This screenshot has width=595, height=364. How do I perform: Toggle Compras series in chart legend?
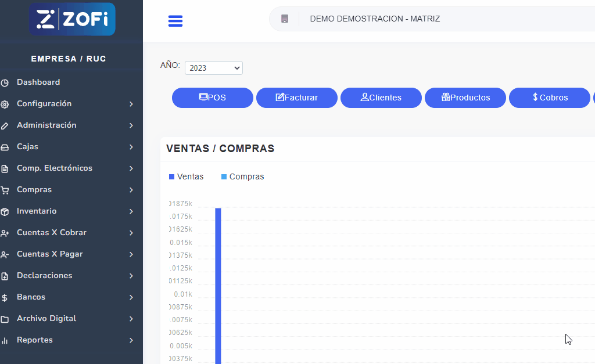click(x=243, y=176)
